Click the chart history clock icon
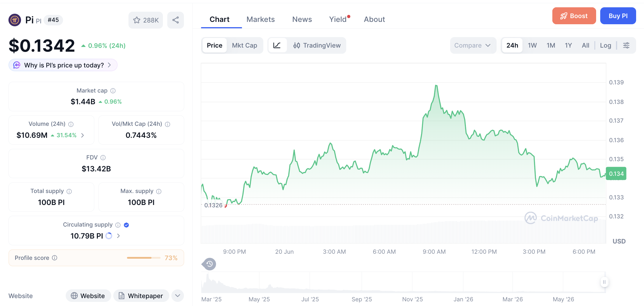Viewport: 644px width, 306px height. [x=209, y=264]
